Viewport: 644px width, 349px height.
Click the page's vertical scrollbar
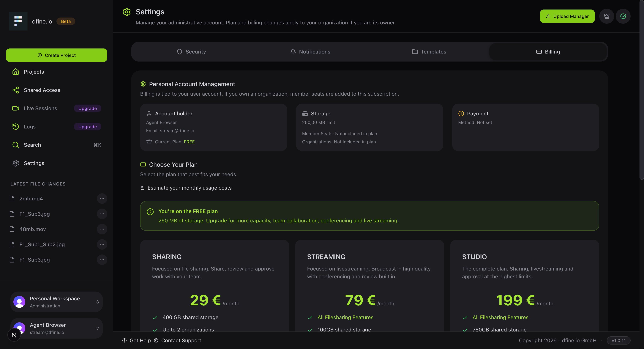pos(642,90)
